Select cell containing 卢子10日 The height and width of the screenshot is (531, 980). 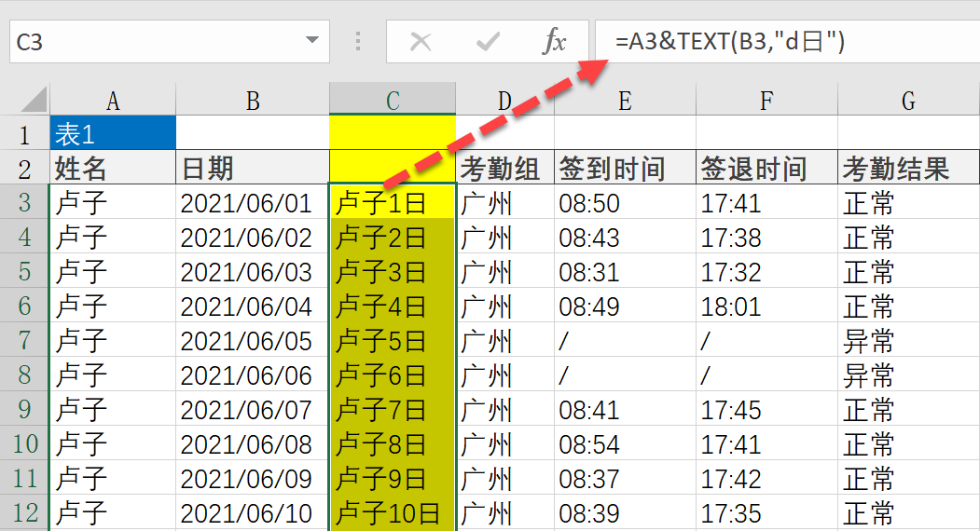(393, 513)
